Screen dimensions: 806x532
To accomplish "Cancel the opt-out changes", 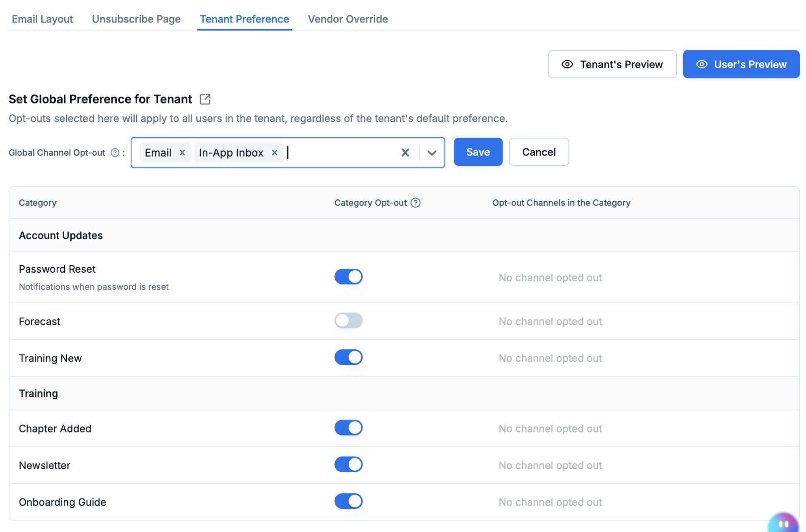I will click(539, 152).
